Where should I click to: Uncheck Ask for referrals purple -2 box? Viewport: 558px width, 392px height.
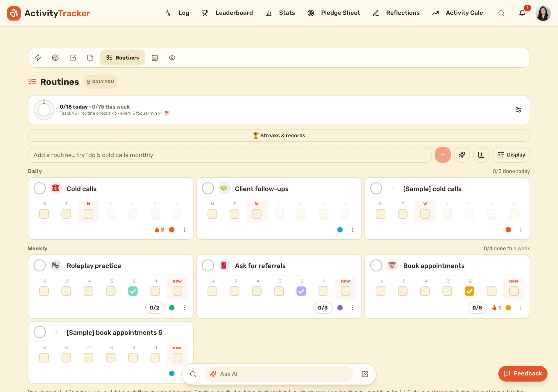[x=301, y=291]
